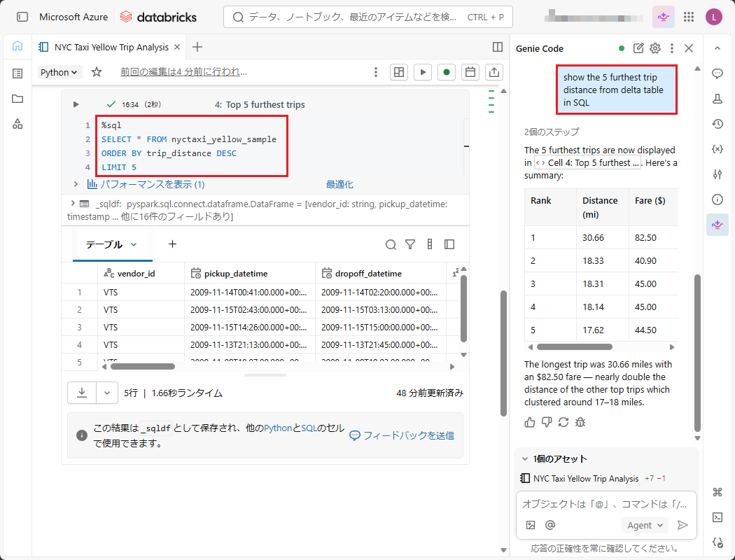Start a new Genie chat thread
The width and height of the screenshot is (735, 560).
coord(638,48)
